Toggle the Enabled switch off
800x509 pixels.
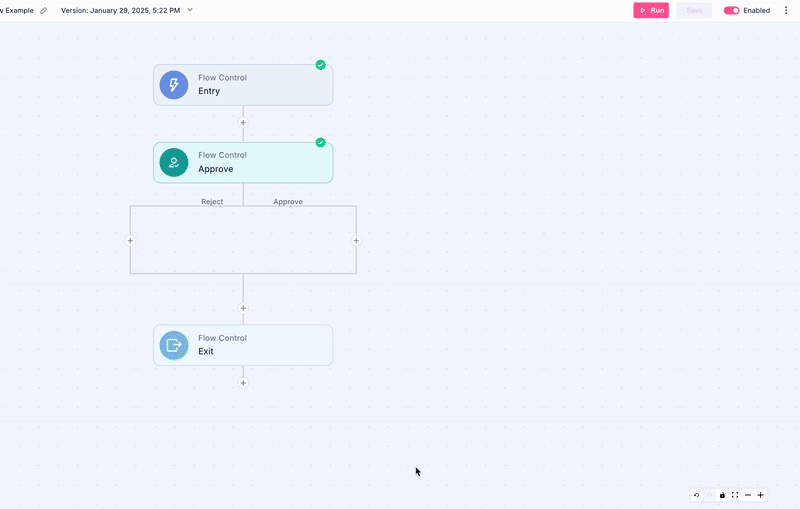(731, 10)
